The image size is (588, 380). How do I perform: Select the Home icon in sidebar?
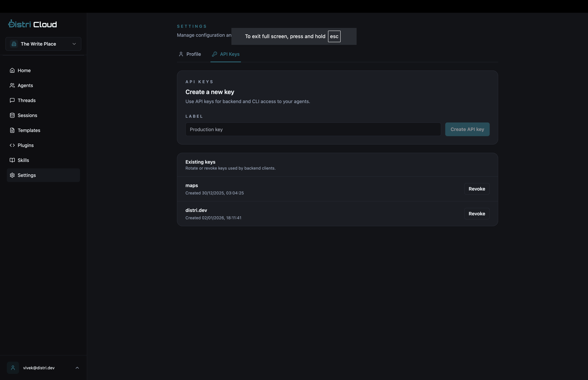pos(12,70)
